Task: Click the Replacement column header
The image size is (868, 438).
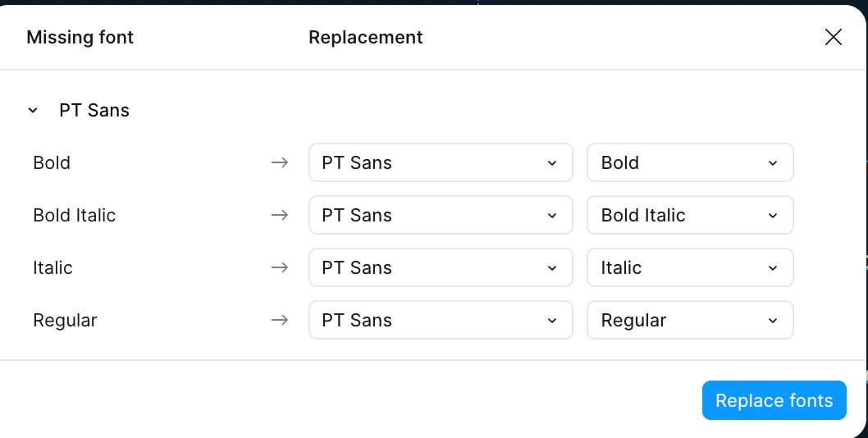Action: pos(365,37)
